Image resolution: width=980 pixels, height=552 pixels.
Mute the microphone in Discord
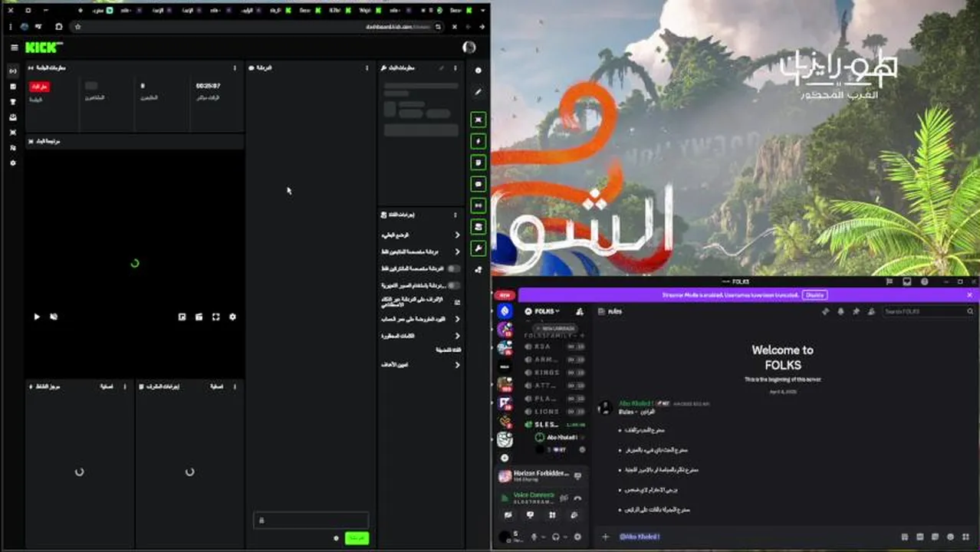click(534, 537)
